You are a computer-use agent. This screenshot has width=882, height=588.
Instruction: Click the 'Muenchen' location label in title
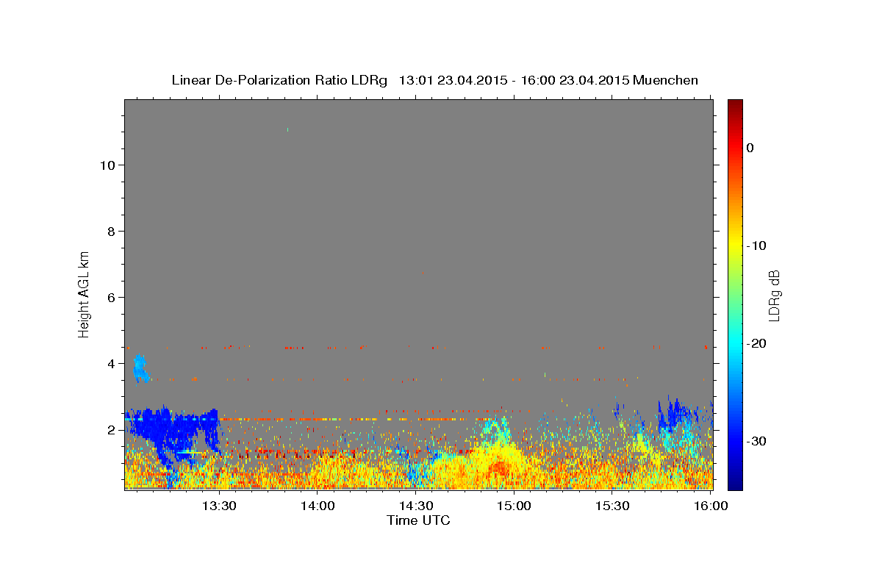pos(665,80)
